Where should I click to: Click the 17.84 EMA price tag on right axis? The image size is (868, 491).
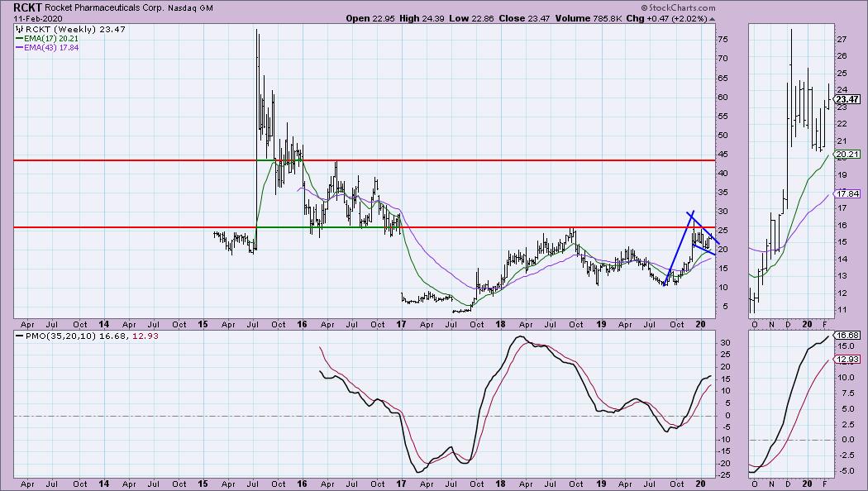[847, 193]
